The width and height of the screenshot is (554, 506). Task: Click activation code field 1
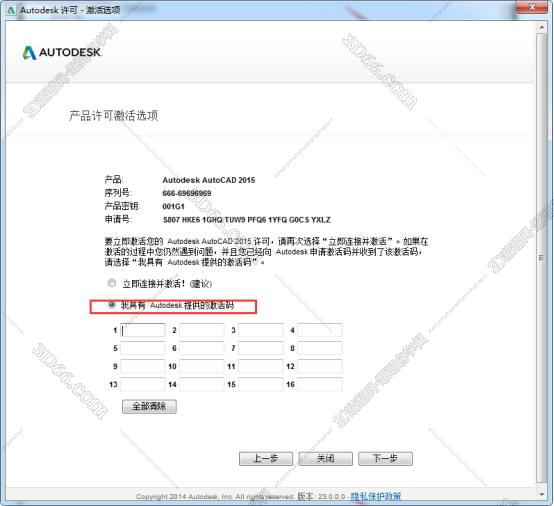click(x=143, y=330)
